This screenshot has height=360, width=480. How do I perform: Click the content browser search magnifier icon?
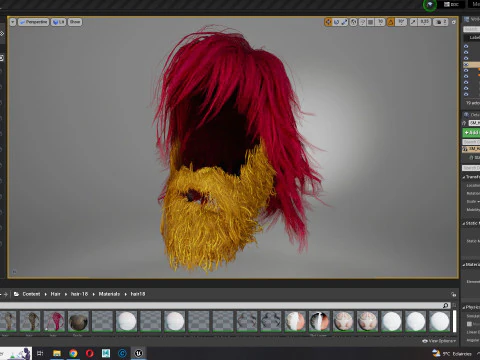point(446,305)
